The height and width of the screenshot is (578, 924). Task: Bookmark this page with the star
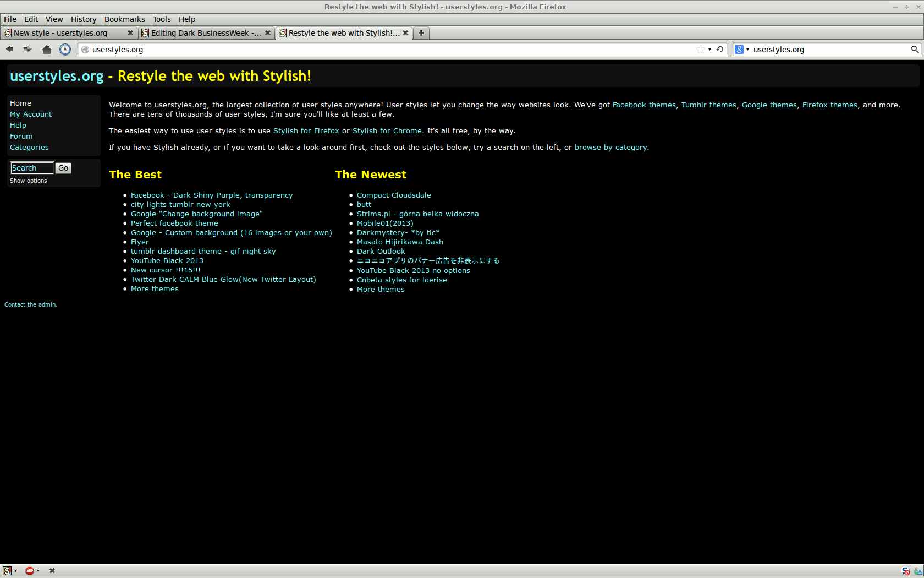701,50
